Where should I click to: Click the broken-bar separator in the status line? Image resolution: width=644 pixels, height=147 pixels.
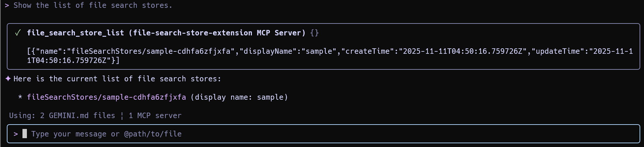click(x=122, y=116)
